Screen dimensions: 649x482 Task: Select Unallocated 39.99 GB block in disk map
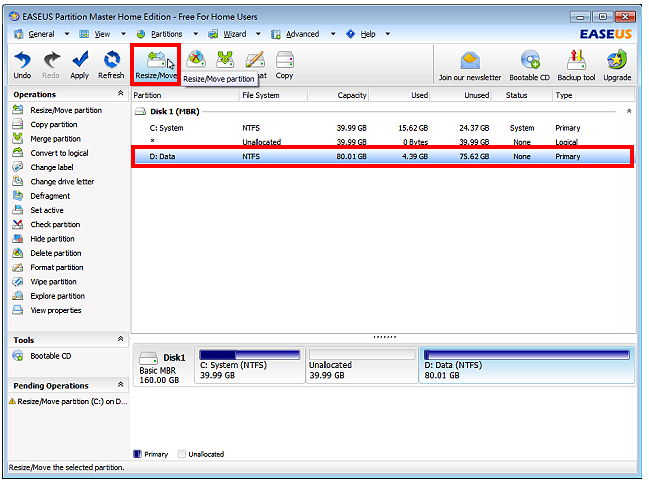pos(362,365)
